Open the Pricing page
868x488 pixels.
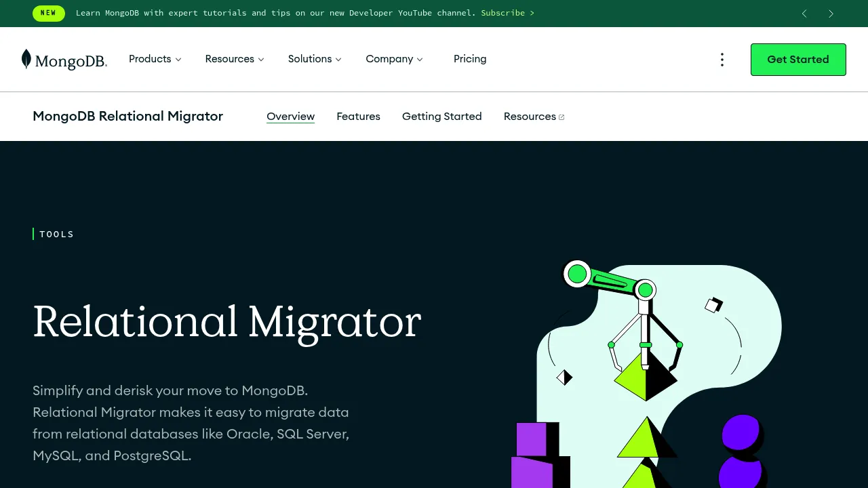coord(470,59)
